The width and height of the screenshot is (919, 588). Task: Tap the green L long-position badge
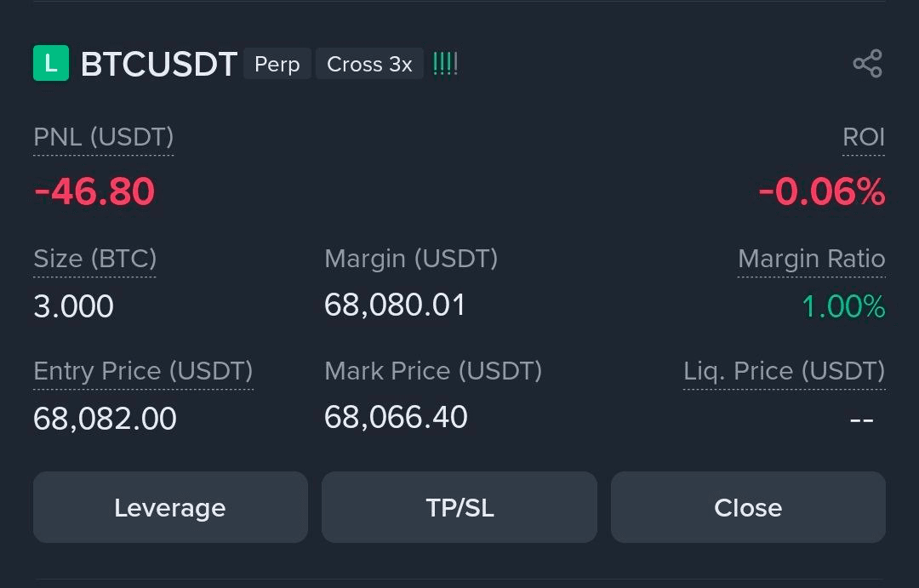pos(50,64)
